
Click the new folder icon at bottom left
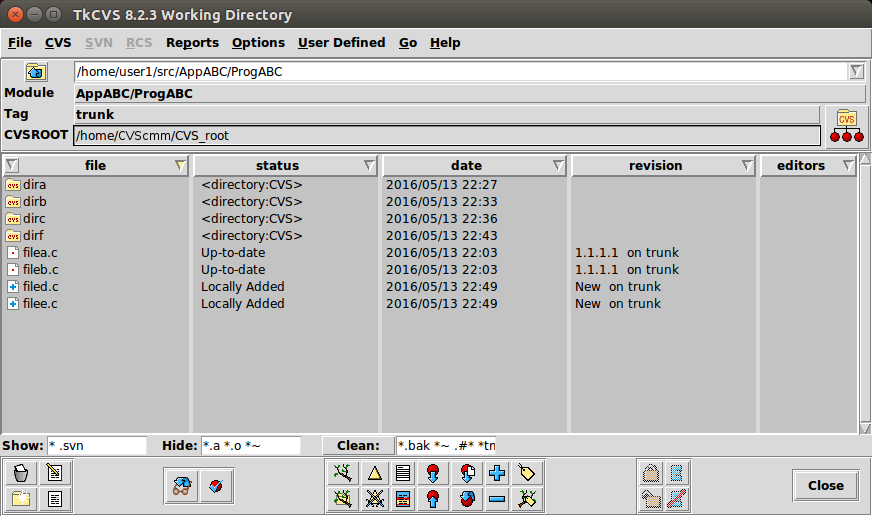click(21, 498)
